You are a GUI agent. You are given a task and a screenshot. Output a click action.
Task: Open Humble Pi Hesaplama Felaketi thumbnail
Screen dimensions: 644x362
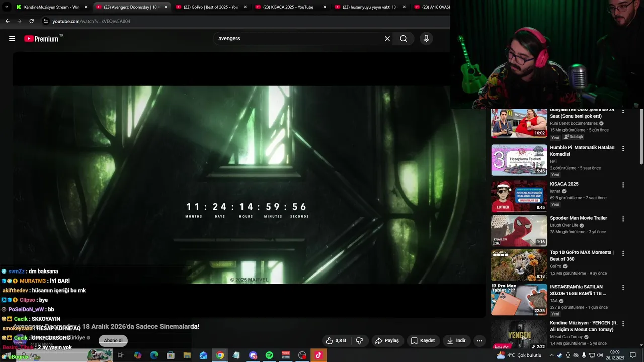(x=519, y=160)
